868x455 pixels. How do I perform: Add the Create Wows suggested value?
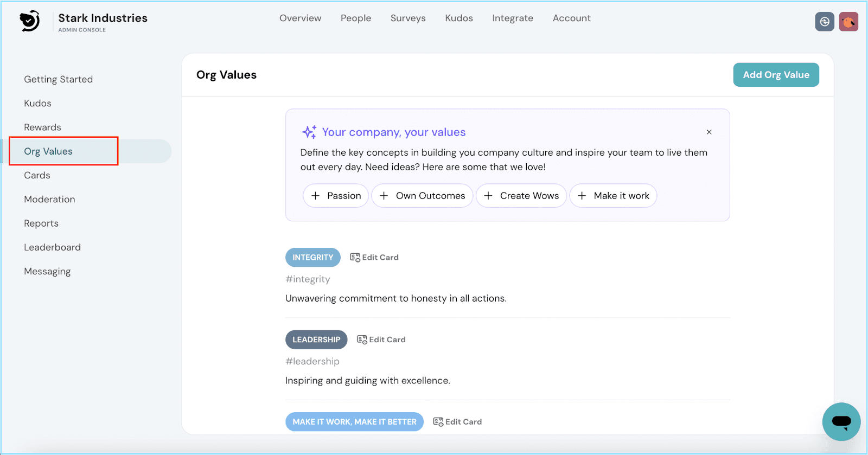click(521, 196)
